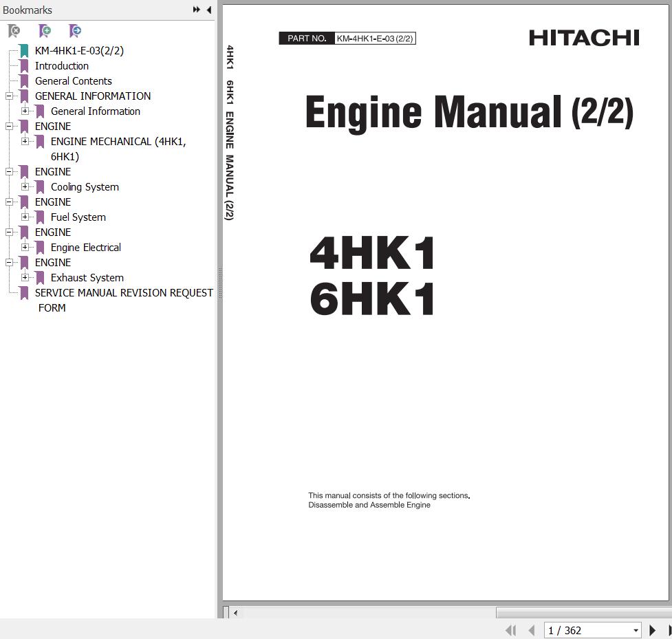Go to the first page
Screen dimensions: 672x639
click(x=510, y=630)
